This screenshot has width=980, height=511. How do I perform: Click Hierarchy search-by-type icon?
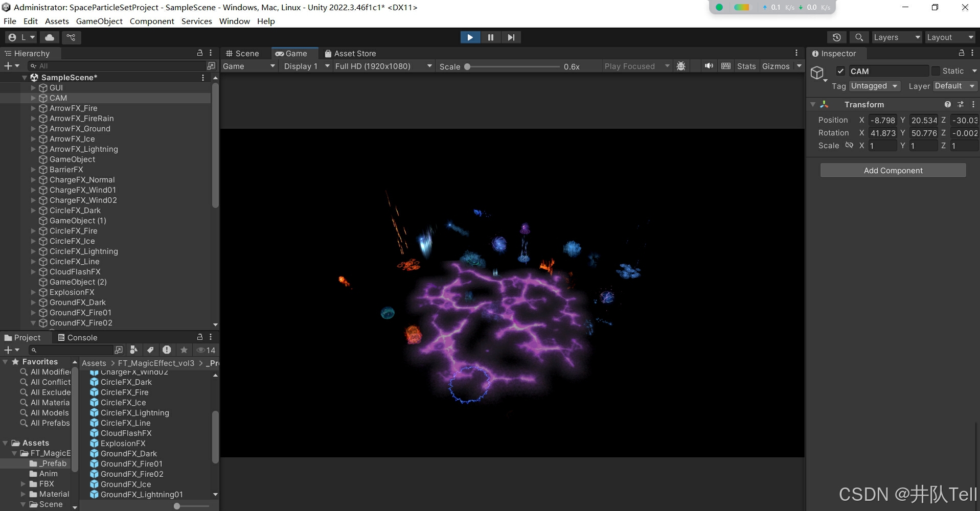(211, 66)
